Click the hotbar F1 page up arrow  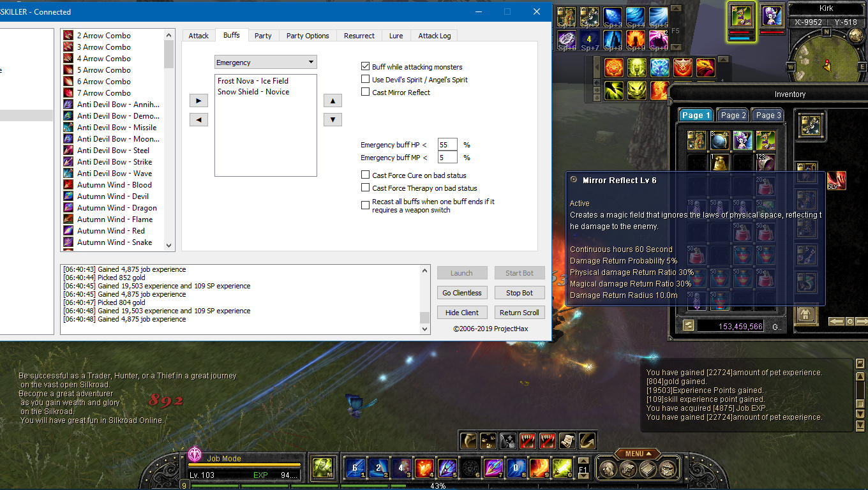tap(583, 461)
